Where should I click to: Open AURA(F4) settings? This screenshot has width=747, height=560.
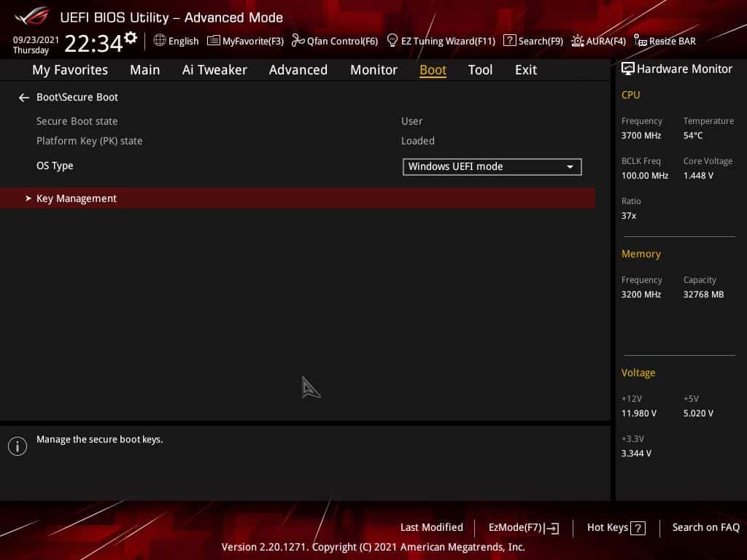click(x=599, y=41)
